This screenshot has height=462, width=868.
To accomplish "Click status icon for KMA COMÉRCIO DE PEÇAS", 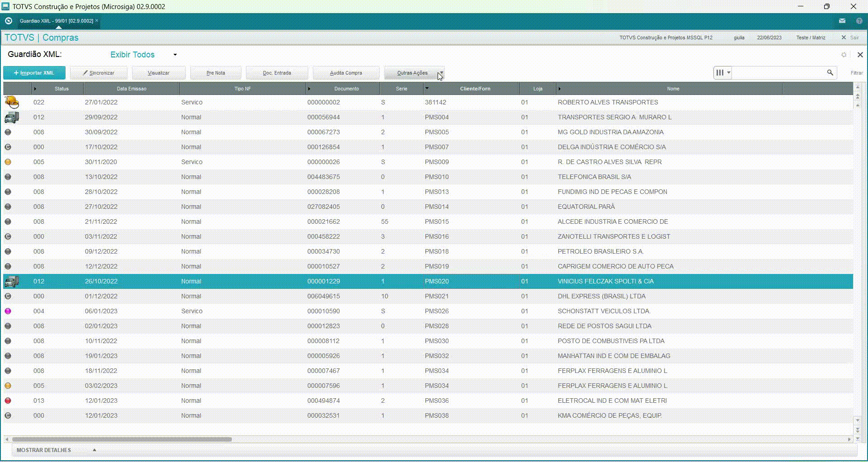I will pyautogui.click(x=8, y=415).
